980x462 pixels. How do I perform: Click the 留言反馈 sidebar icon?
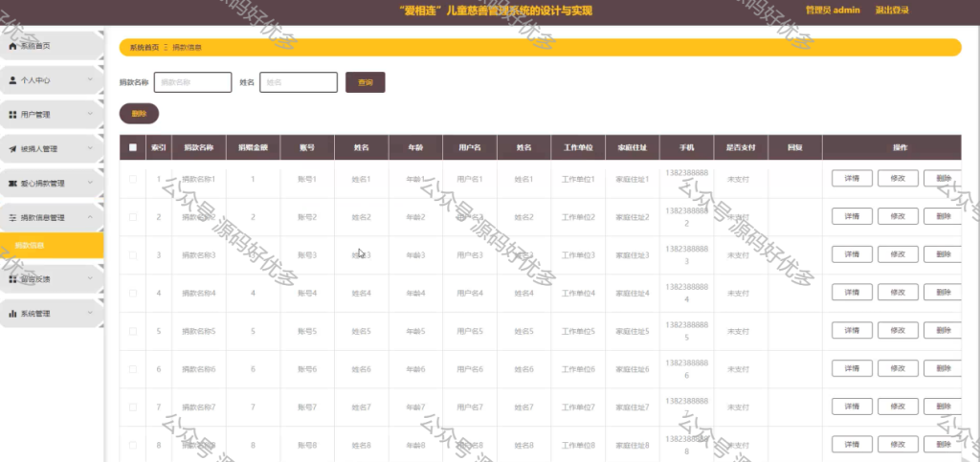point(12,279)
